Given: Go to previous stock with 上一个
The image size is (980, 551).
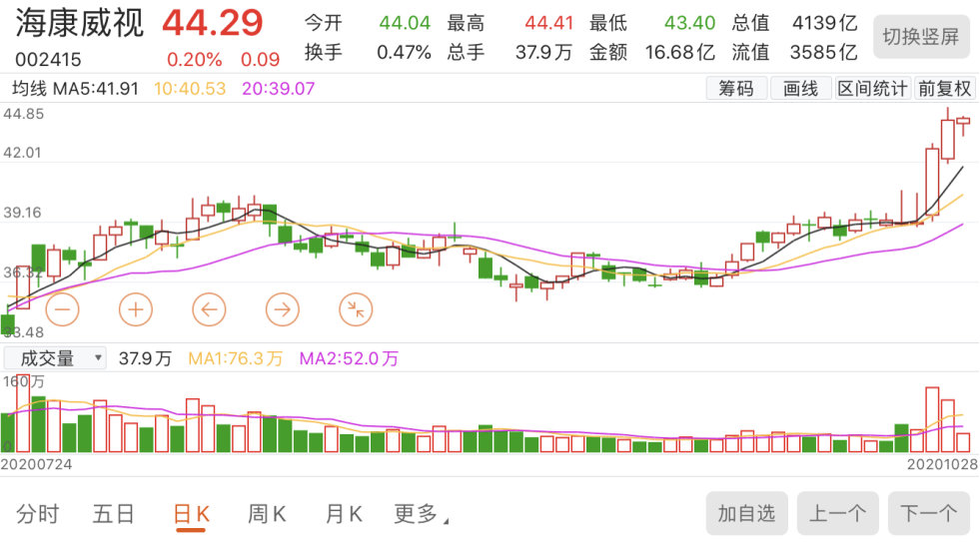Looking at the screenshot, I should coord(838,513).
